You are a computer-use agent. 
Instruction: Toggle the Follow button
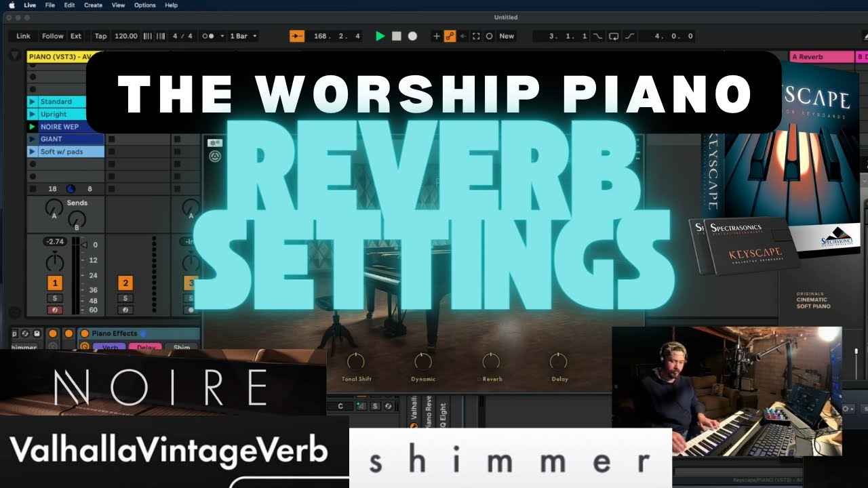(x=52, y=36)
